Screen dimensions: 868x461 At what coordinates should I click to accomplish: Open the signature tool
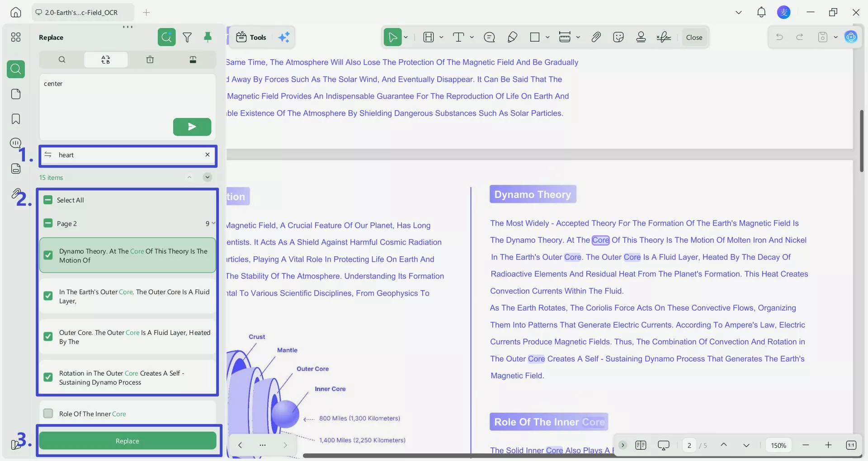[x=664, y=38]
